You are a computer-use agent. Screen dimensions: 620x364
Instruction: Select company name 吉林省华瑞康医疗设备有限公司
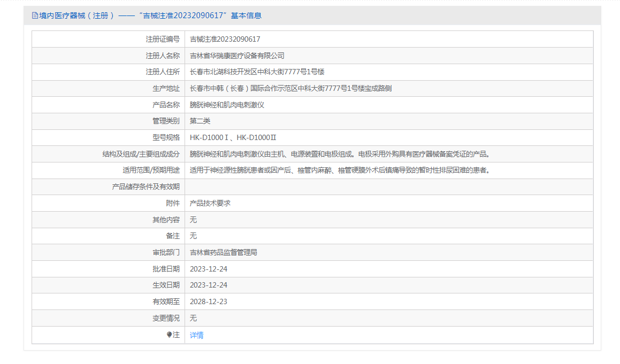(237, 56)
